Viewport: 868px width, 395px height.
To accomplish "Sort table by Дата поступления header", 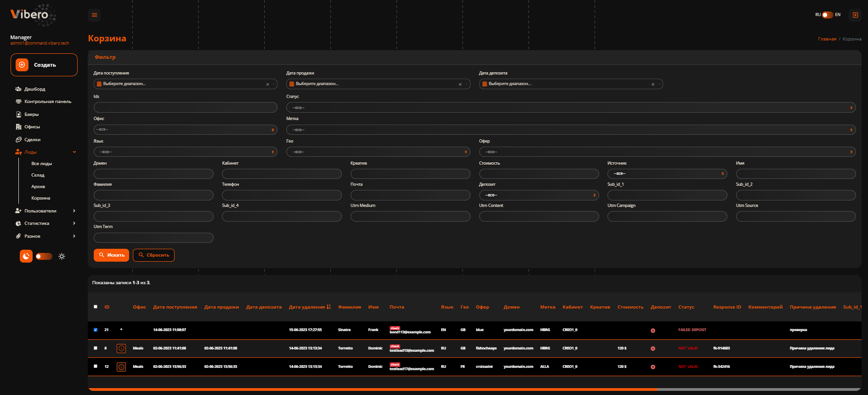I will [175, 307].
